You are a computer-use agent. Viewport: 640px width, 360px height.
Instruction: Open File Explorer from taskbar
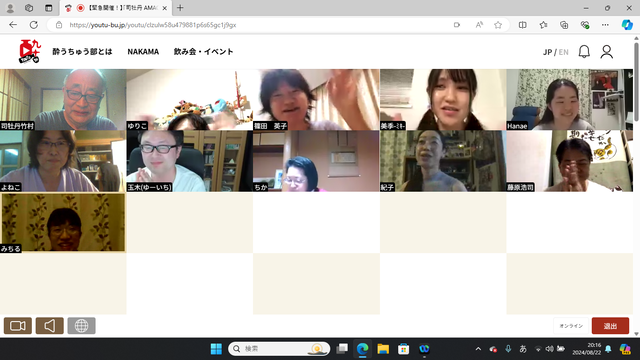383,349
